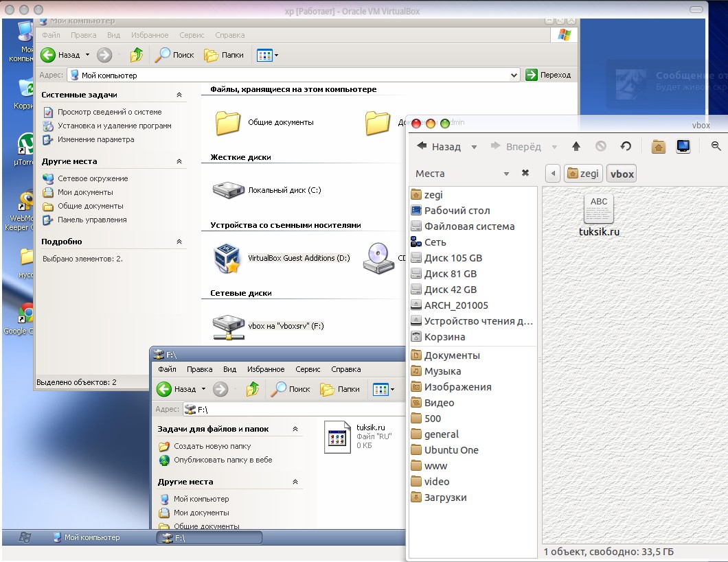The image size is (728, 562).
Task: Collapse the Системные задачи panel
Action: (x=179, y=95)
